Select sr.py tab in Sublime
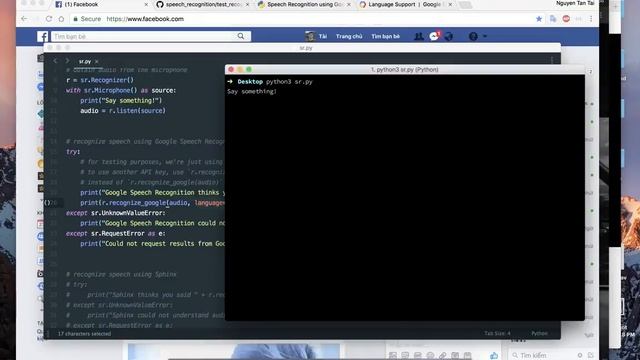Screen dimensions: 640x360 85,61
